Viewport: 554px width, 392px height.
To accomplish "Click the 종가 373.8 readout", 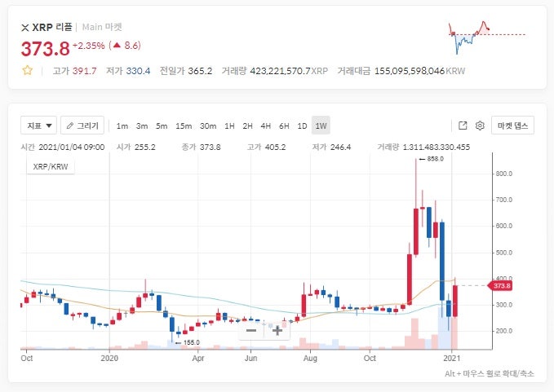I will pyautogui.click(x=201, y=147).
